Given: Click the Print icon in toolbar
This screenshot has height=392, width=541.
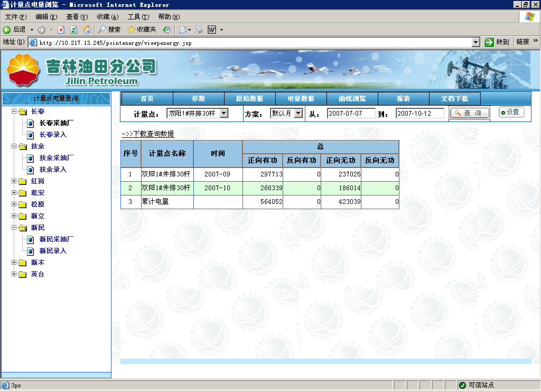Looking at the screenshot, I should coord(199,30).
